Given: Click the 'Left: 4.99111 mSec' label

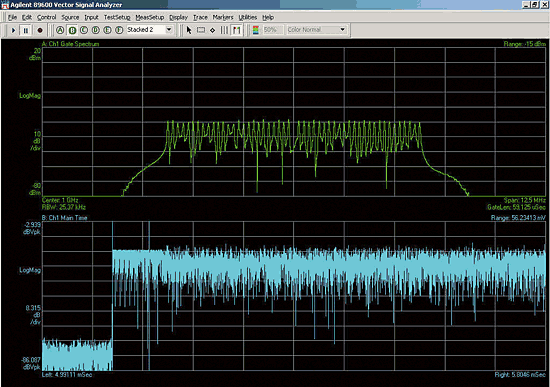Looking at the screenshot, I should pyautogui.click(x=67, y=375).
